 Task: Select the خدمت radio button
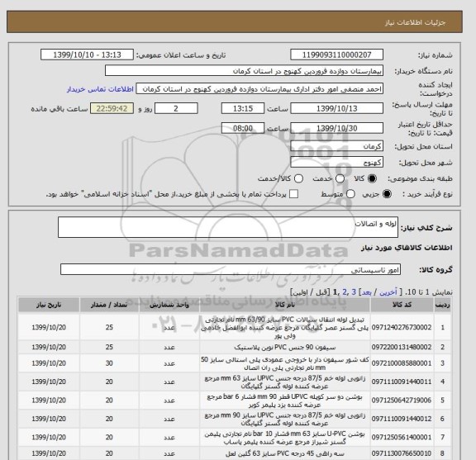tap(340, 178)
